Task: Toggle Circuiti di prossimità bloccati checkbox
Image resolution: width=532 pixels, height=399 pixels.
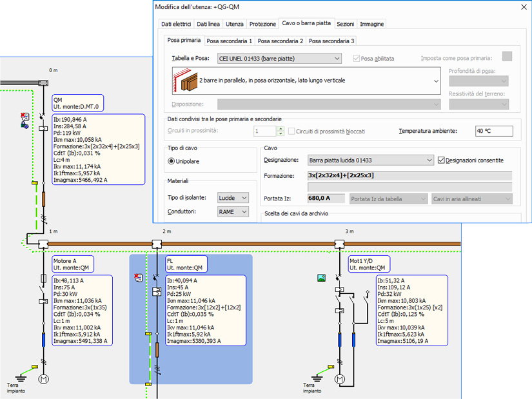Action: [291, 131]
